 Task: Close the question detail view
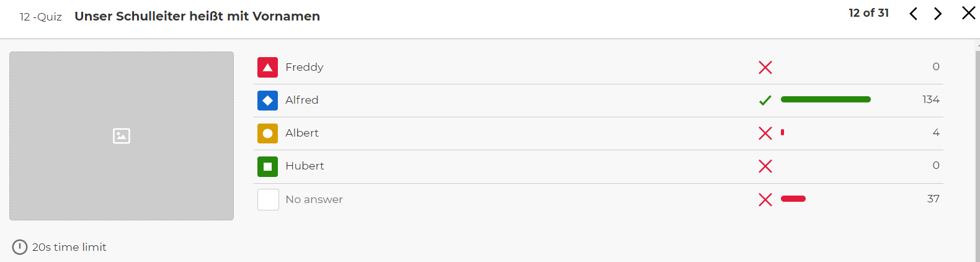pos(968,13)
